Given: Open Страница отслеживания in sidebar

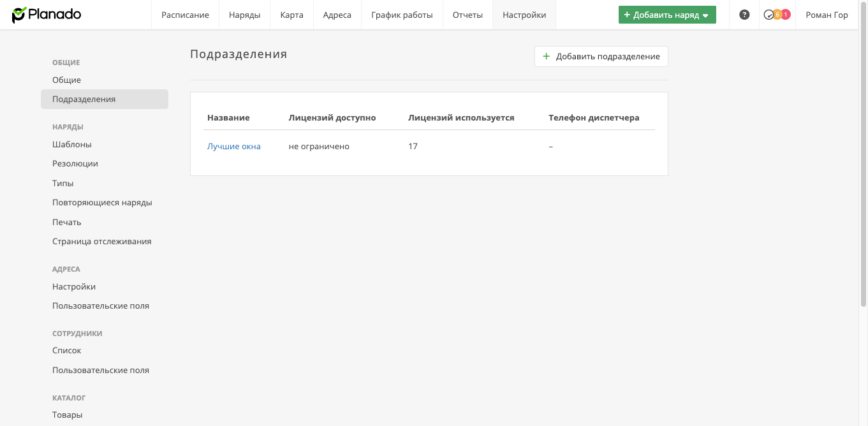Looking at the screenshot, I should (102, 241).
